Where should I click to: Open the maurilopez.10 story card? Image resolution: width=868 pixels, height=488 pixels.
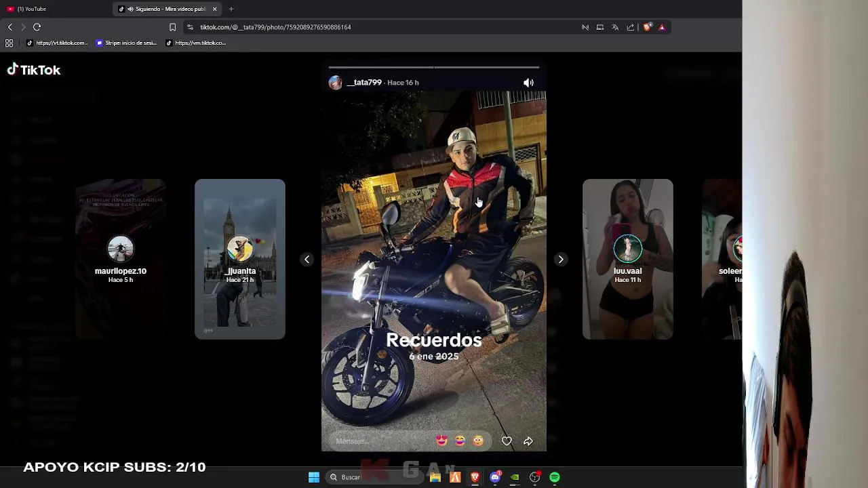121,259
